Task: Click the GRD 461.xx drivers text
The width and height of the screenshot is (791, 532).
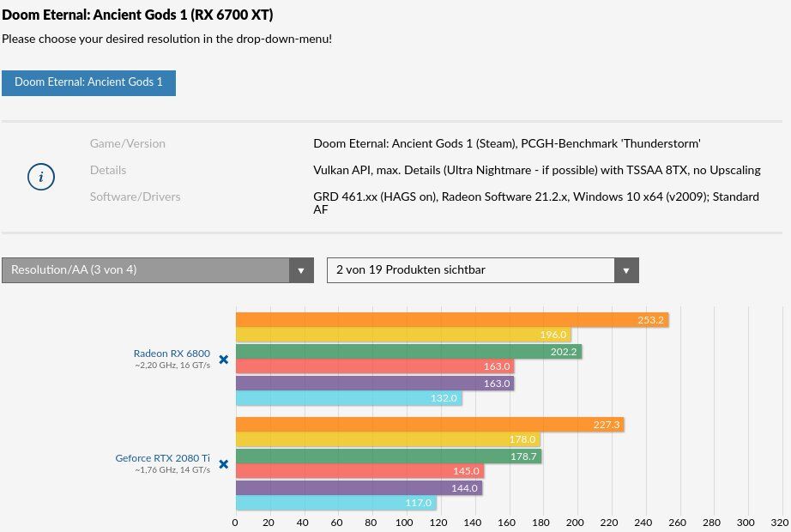Action: 536,203
